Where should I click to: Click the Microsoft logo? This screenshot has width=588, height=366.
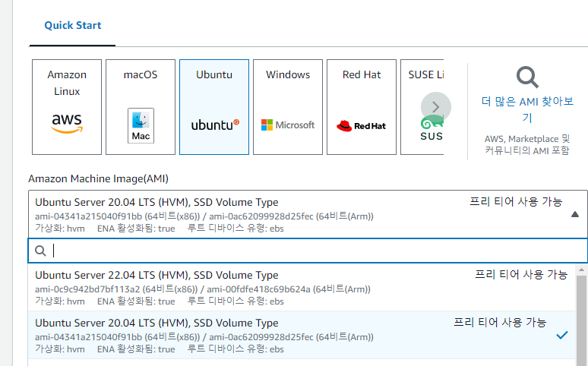click(288, 125)
